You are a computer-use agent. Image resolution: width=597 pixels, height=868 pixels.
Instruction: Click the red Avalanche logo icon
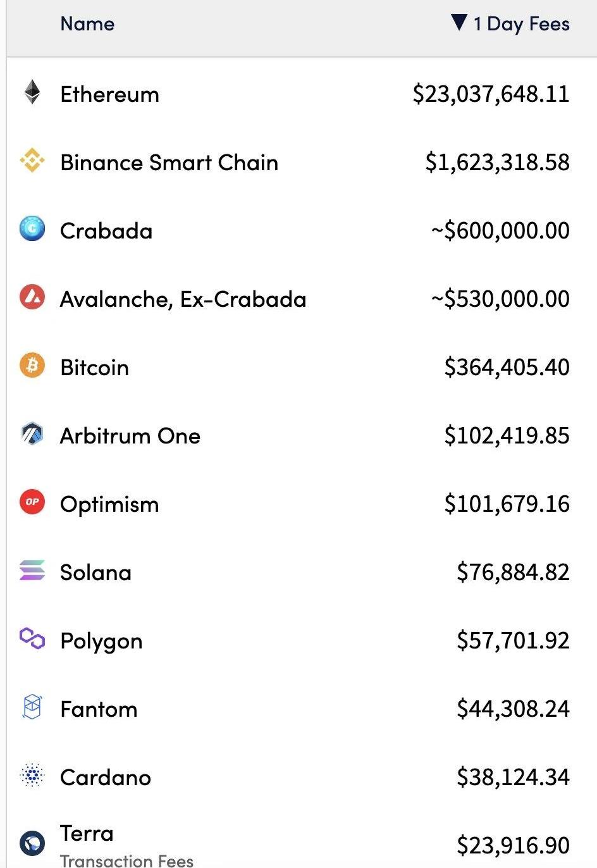click(x=32, y=297)
